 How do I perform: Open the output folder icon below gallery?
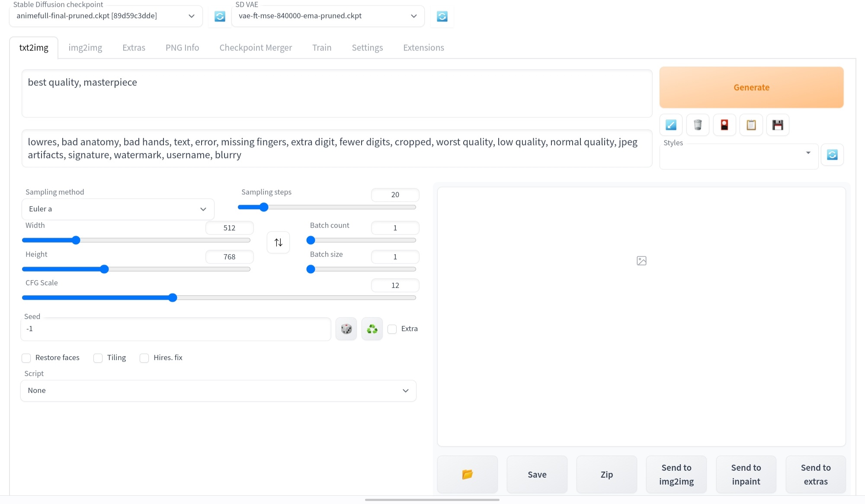point(467,474)
